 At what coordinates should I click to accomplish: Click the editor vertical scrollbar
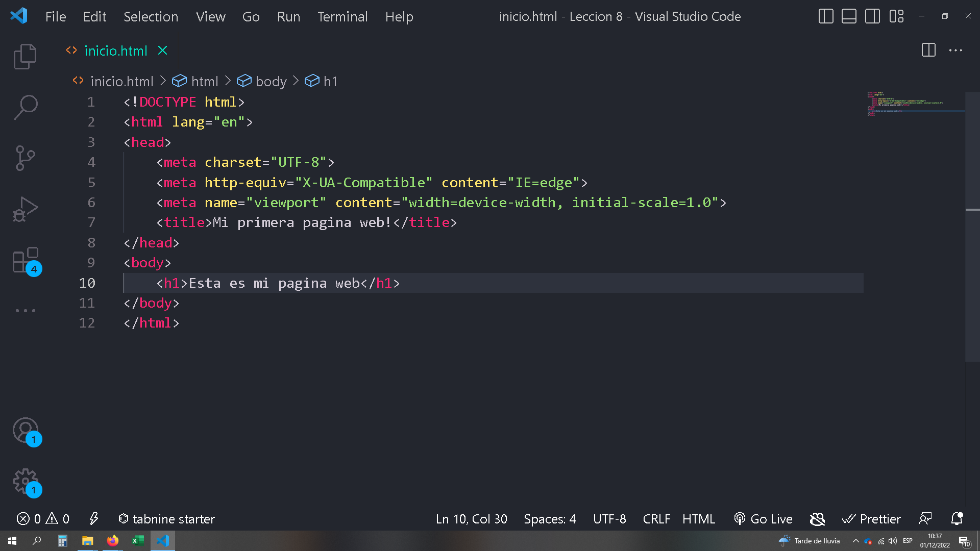[x=972, y=227]
